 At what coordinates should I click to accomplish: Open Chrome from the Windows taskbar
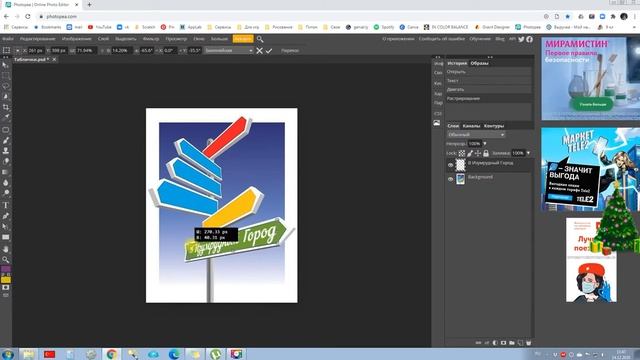click(111, 354)
